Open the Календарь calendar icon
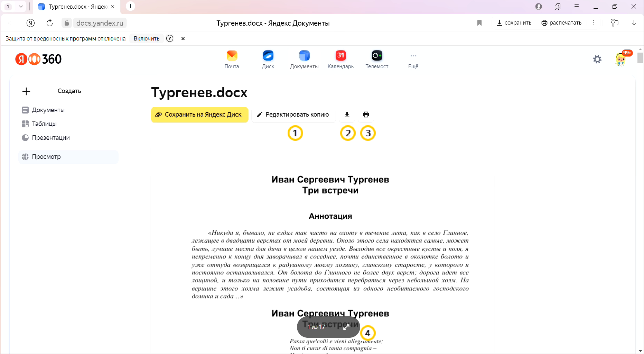Image resolution: width=644 pixels, height=354 pixels. point(340,59)
